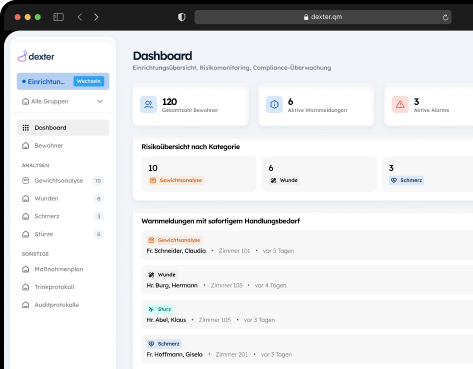Screen dimensions: 473x369
Task: Click the Wunde tag in risk overview
Action: (x=284, y=180)
